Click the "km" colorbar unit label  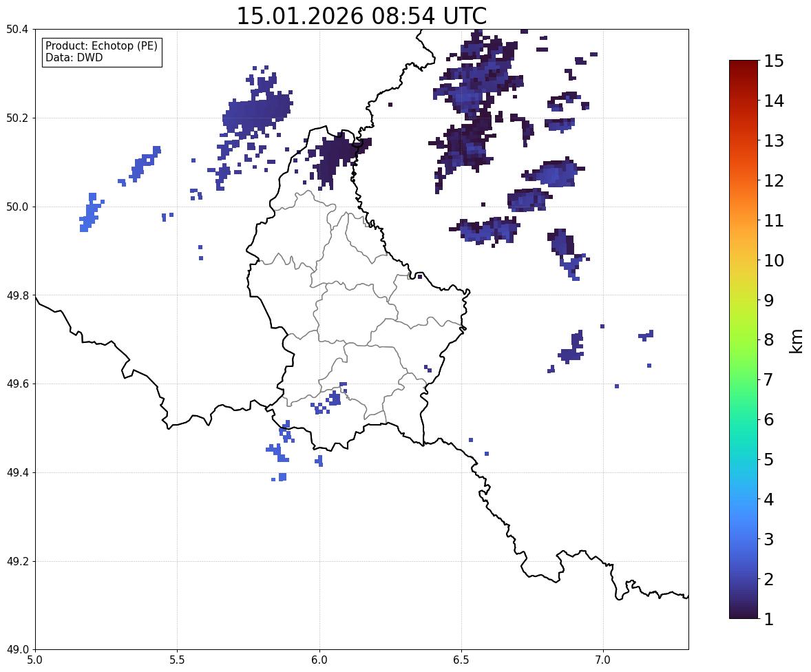point(796,342)
